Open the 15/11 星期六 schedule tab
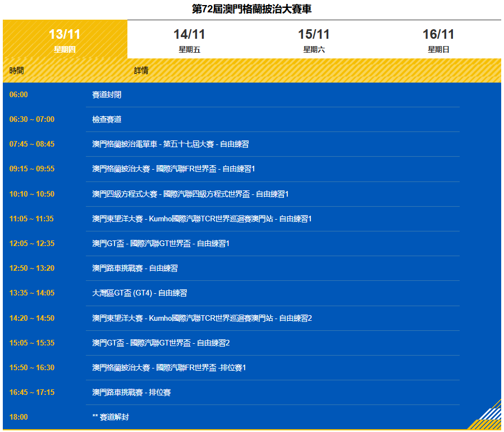Screen dimensions: 504x432 coord(314,40)
